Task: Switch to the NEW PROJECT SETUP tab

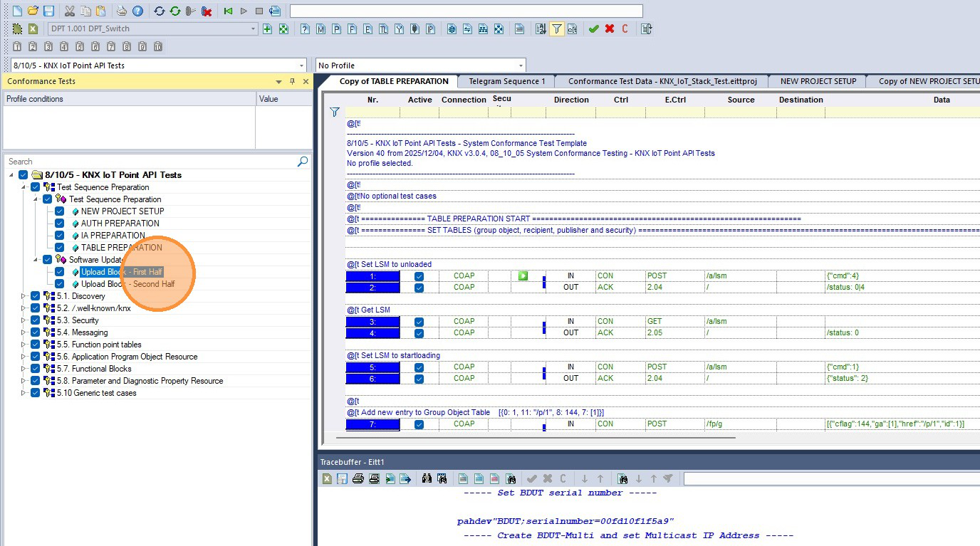Action: (818, 81)
